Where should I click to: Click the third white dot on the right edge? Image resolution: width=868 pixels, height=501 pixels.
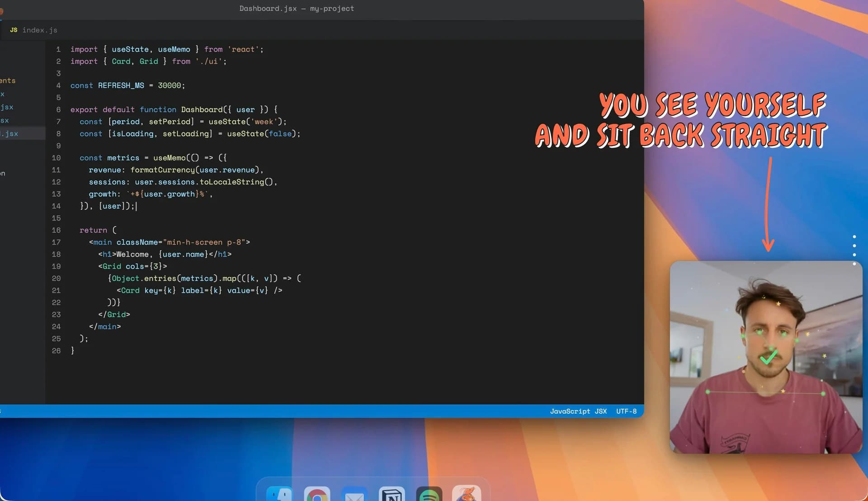[854, 255]
